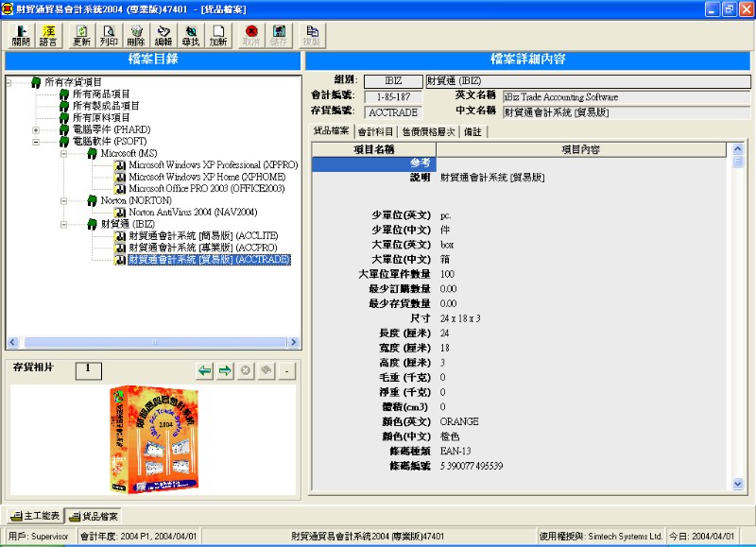The height and width of the screenshot is (547, 756).
Task: Select the 所有商品項目 folder
Action: click(101, 94)
